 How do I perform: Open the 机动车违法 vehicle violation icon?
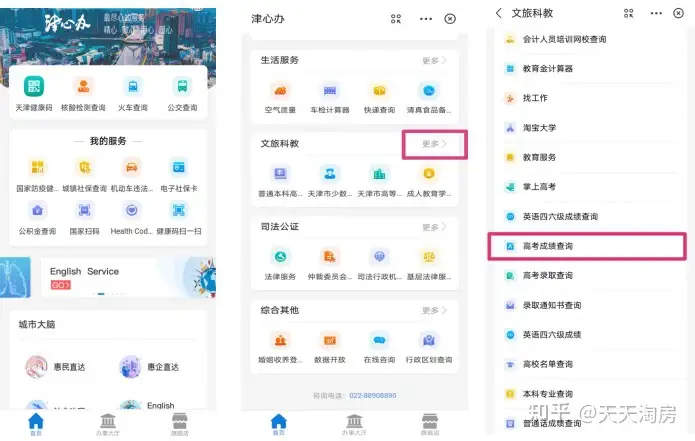[x=132, y=168]
